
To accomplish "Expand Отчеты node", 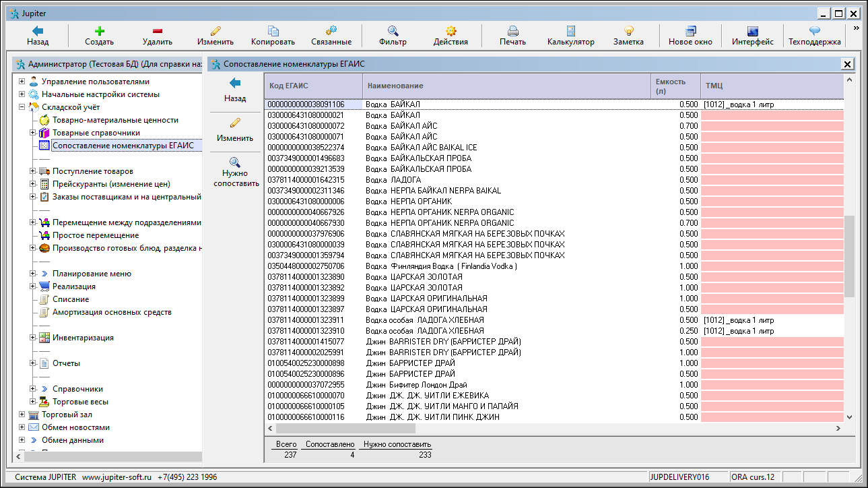I will [33, 363].
